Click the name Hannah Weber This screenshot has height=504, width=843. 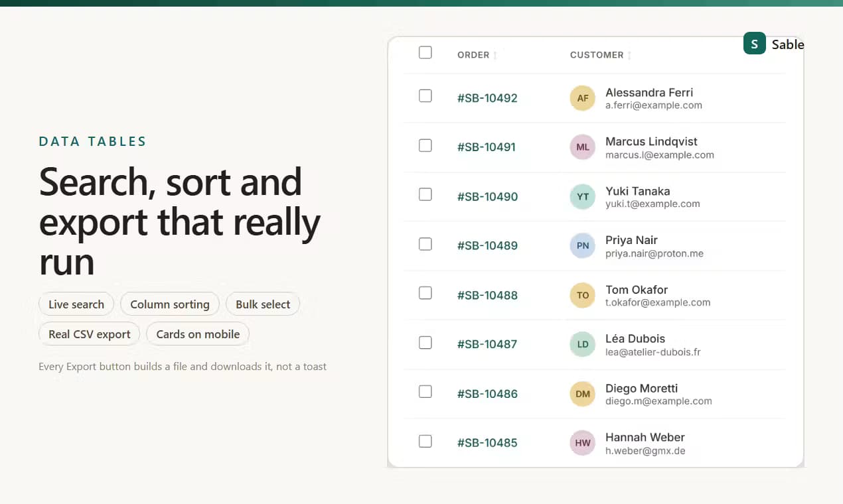[x=645, y=437]
